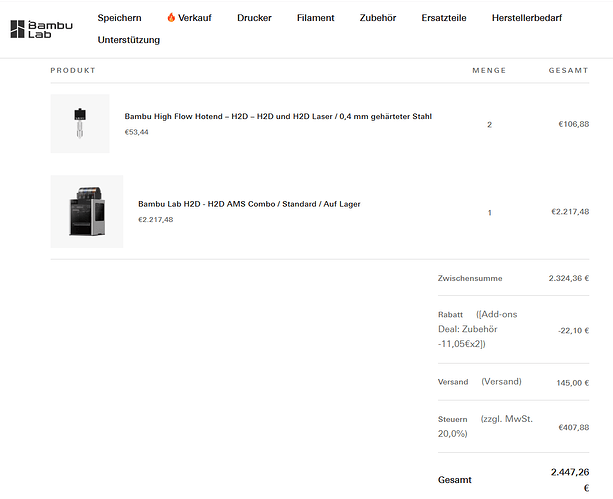
Task: Open the Zubehör menu
Action: tap(378, 18)
